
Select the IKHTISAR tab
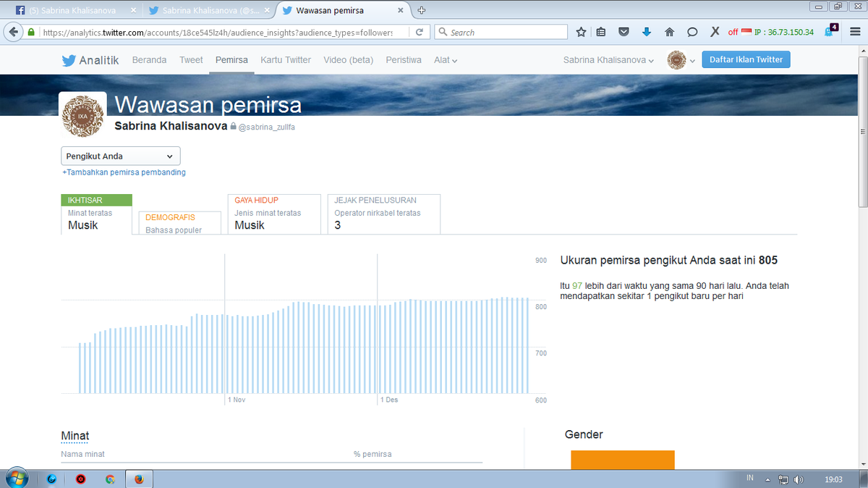(x=96, y=214)
